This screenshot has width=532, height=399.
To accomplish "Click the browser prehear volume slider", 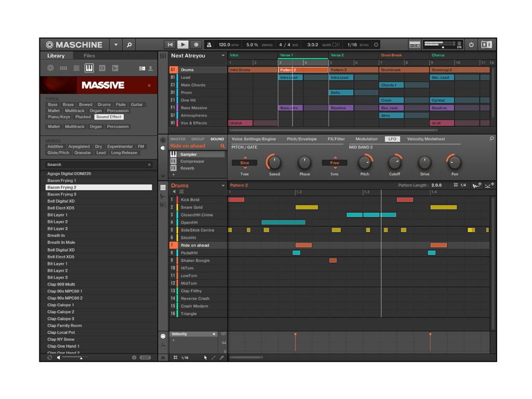I will point(75,357).
